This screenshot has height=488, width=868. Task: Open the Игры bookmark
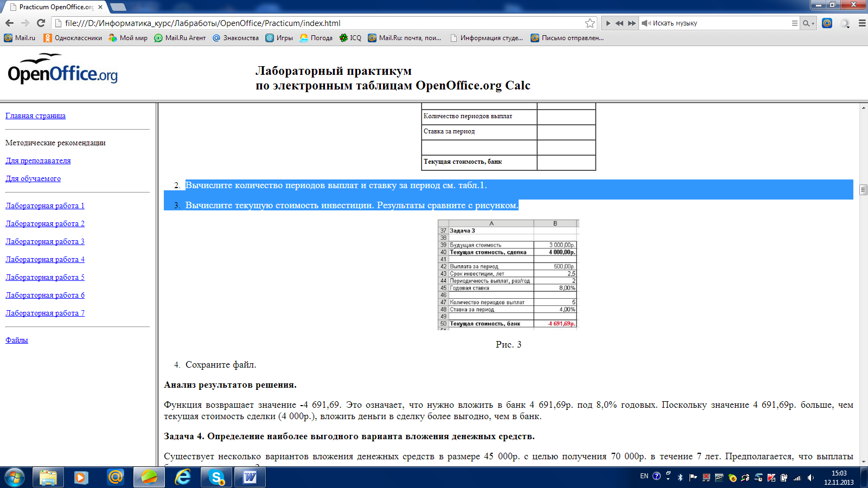click(x=279, y=38)
